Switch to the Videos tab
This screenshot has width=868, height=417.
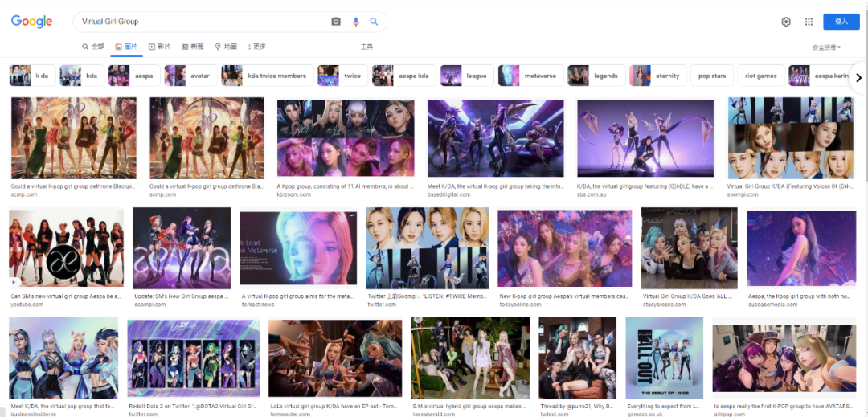[159, 47]
